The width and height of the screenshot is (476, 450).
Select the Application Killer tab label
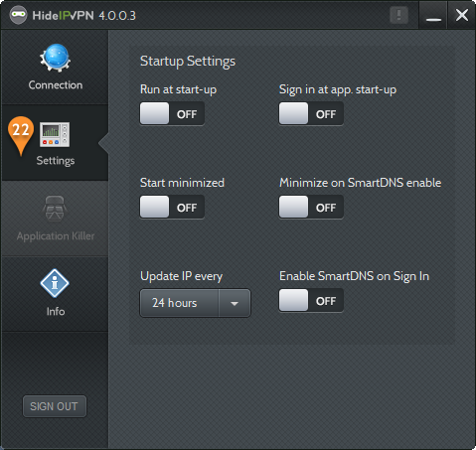coord(56,236)
